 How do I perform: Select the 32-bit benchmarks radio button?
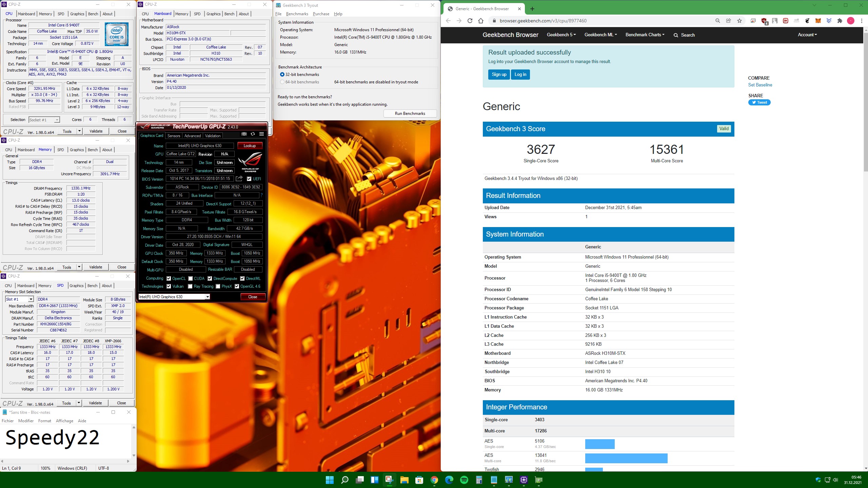click(x=282, y=75)
